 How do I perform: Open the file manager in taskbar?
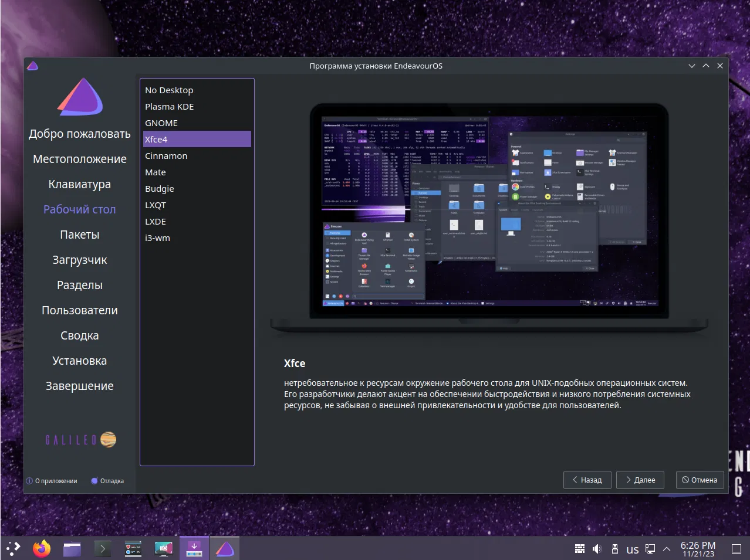pyautogui.click(x=72, y=549)
